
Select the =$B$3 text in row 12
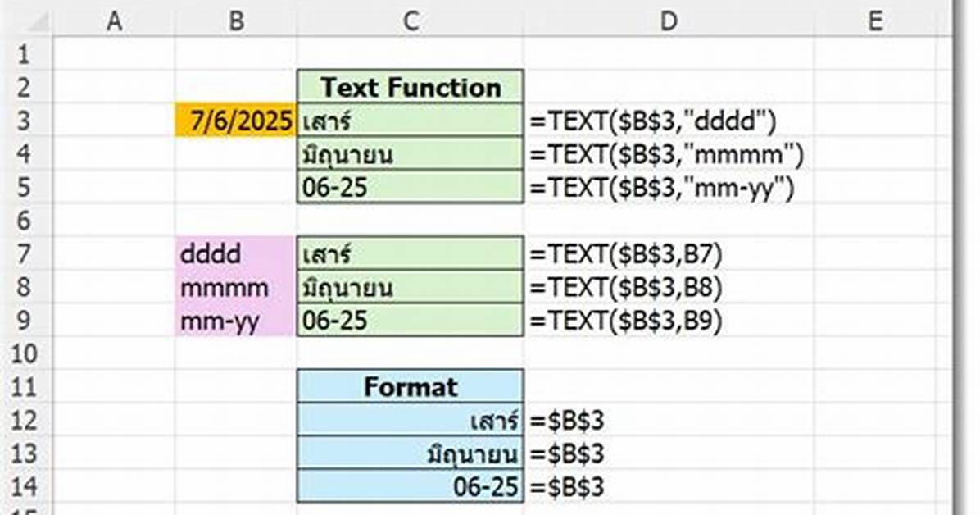pos(567,421)
